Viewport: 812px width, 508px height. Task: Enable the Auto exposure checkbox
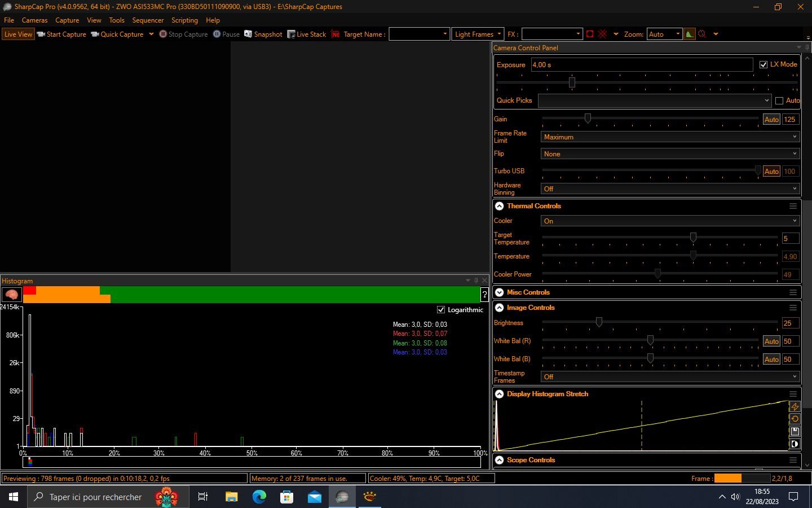779,101
